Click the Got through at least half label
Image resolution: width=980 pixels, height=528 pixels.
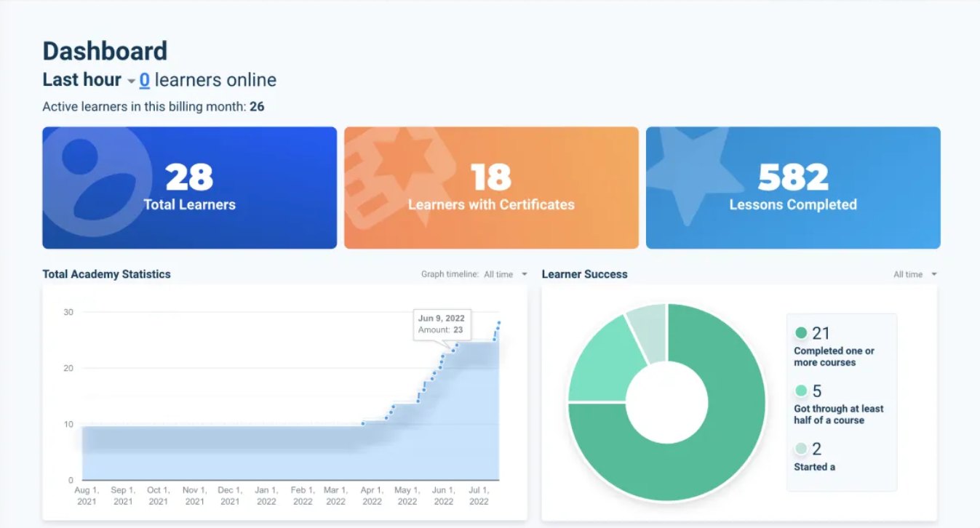pos(838,415)
